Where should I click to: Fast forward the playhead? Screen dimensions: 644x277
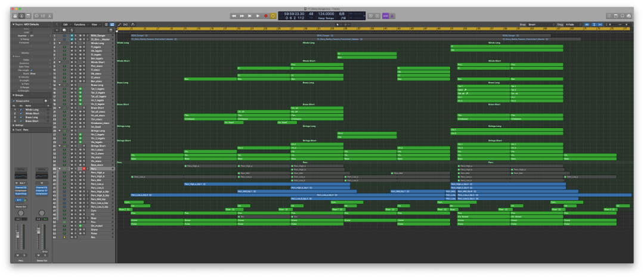242,15
